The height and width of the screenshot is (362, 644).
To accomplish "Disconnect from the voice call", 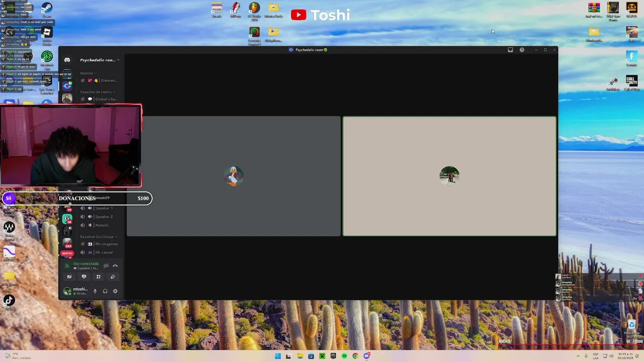I will (x=115, y=265).
